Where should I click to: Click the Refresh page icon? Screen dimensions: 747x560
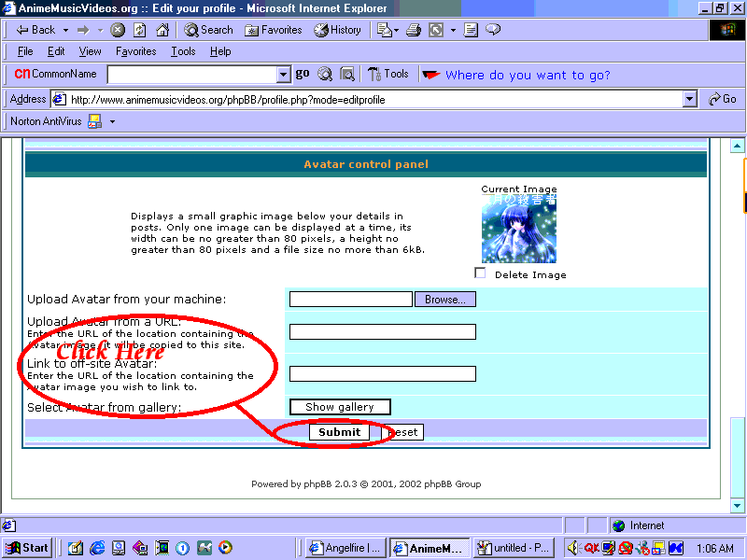pyautogui.click(x=139, y=30)
